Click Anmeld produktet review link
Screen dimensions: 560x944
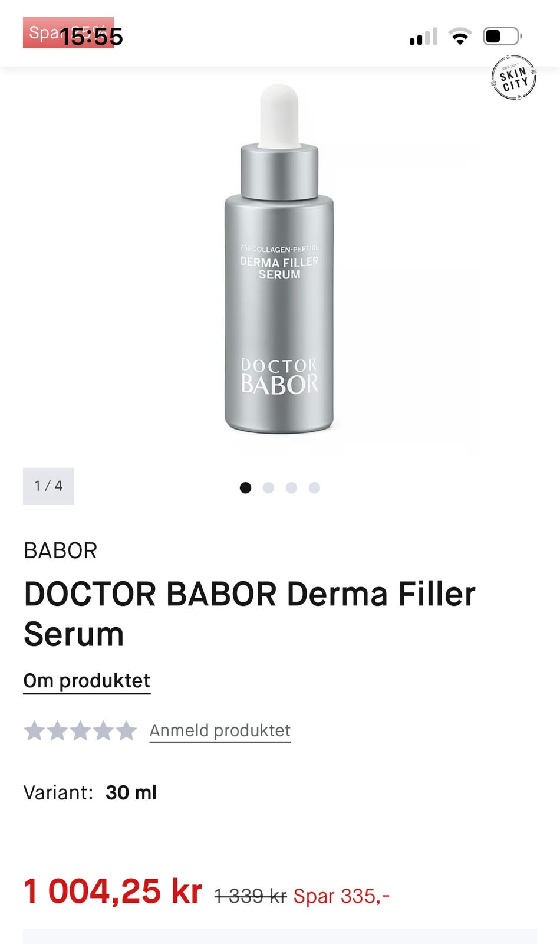pyautogui.click(x=220, y=730)
